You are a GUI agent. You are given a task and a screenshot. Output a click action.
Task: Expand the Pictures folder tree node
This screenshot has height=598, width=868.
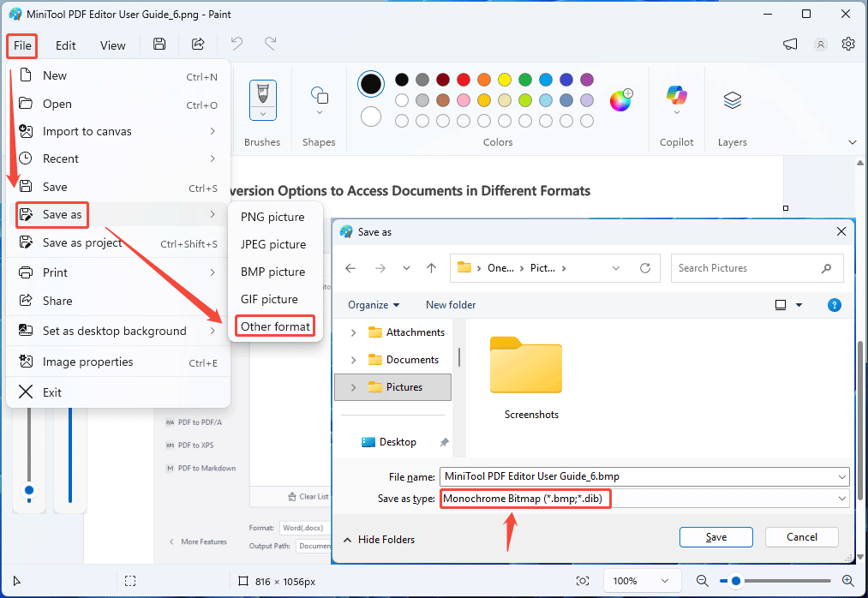click(x=353, y=387)
